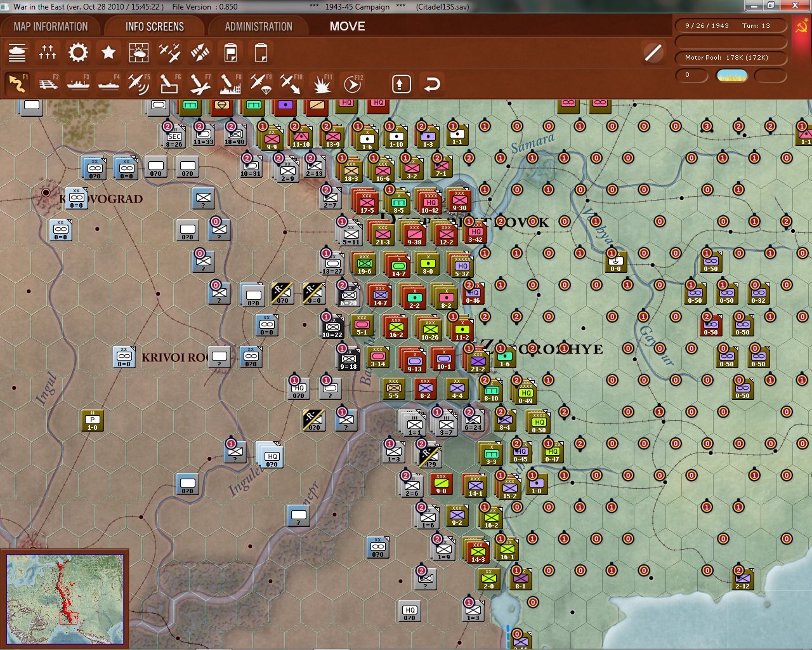Select the yellow P 1-0 unit counter
This screenshot has height=650, width=812.
tap(93, 420)
